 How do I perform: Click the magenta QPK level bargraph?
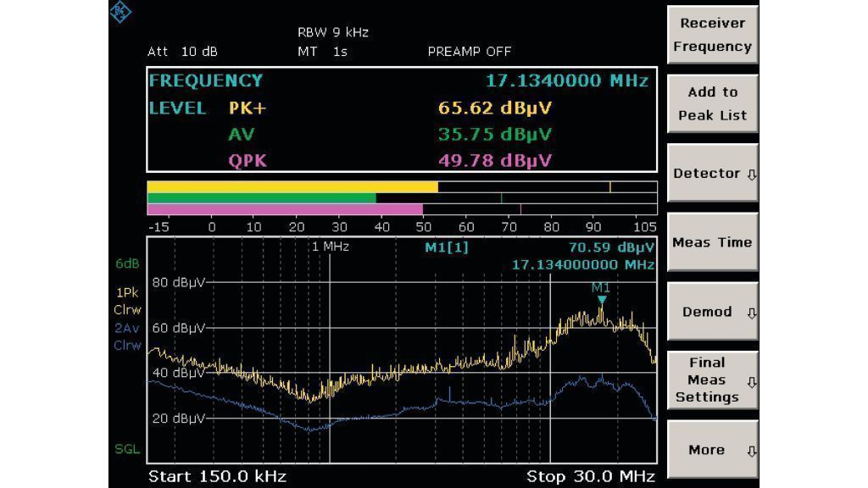click(x=285, y=209)
